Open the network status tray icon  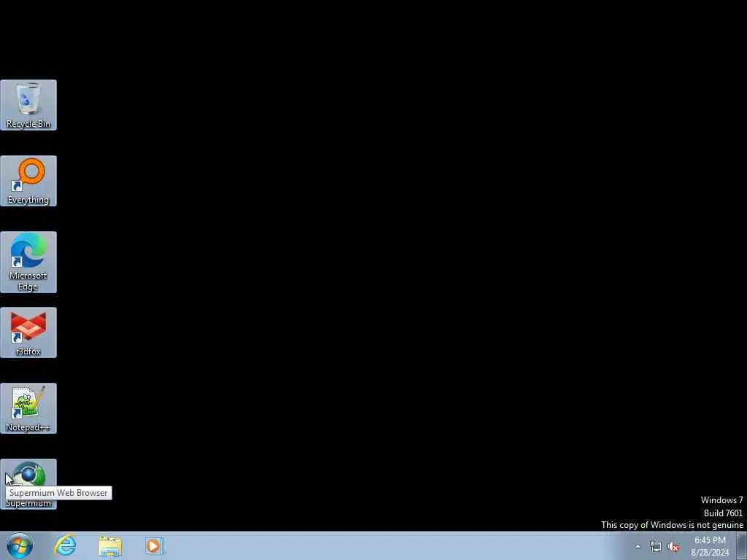pos(656,547)
